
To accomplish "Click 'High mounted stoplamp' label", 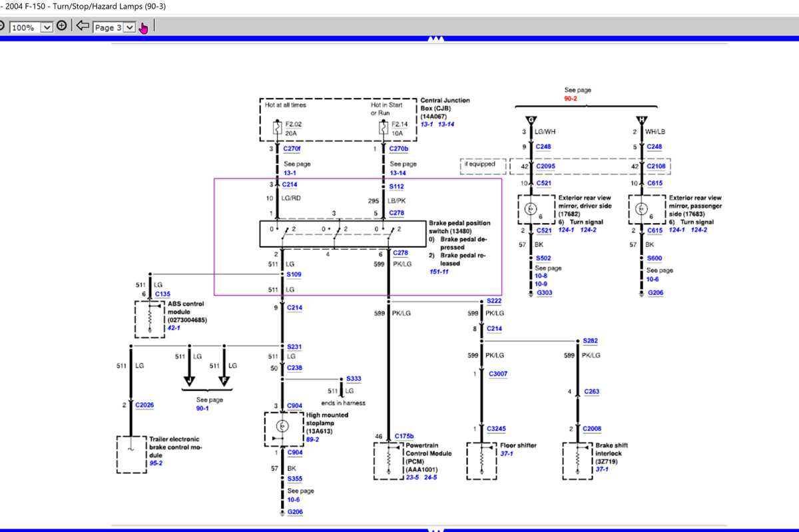I will click(x=327, y=419).
